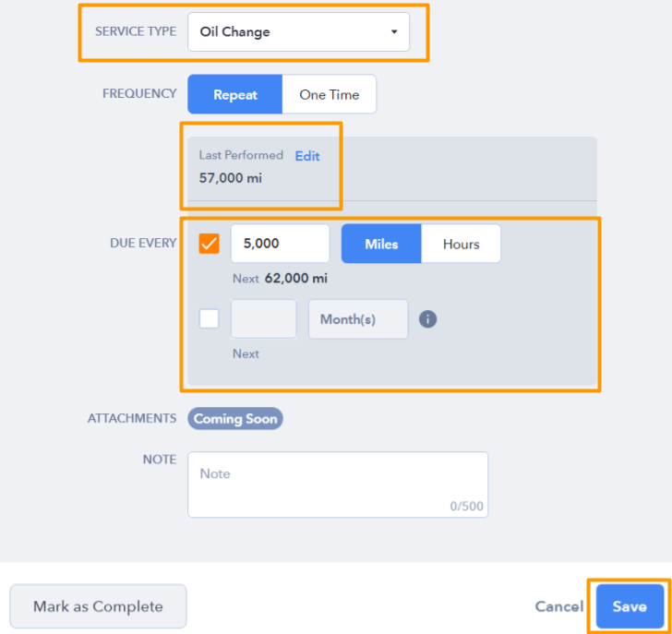Save the service reminder
Screen dimensions: 672x634
coord(630,606)
